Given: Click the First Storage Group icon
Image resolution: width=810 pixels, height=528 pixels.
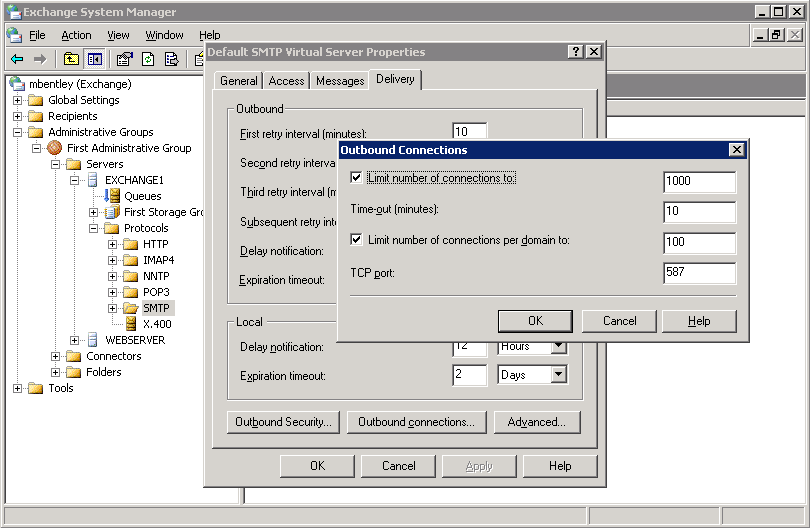Looking at the screenshot, I should [x=112, y=212].
